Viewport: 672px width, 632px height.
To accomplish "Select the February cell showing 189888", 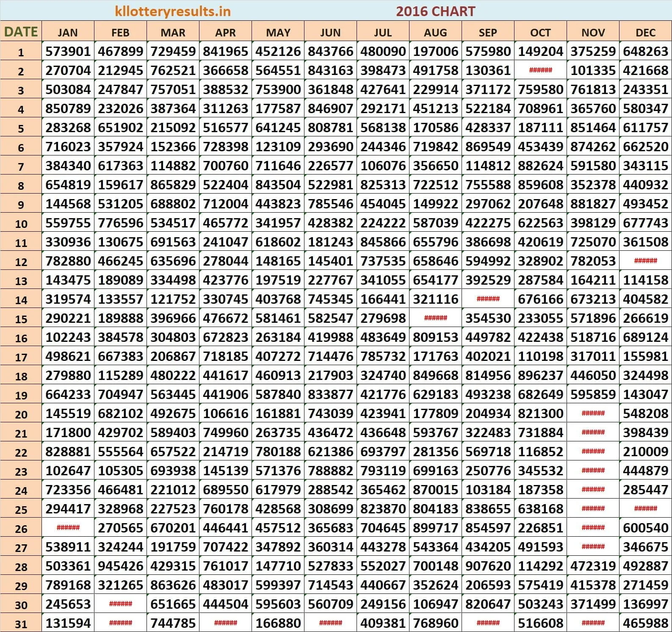I will pyautogui.click(x=120, y=318).
